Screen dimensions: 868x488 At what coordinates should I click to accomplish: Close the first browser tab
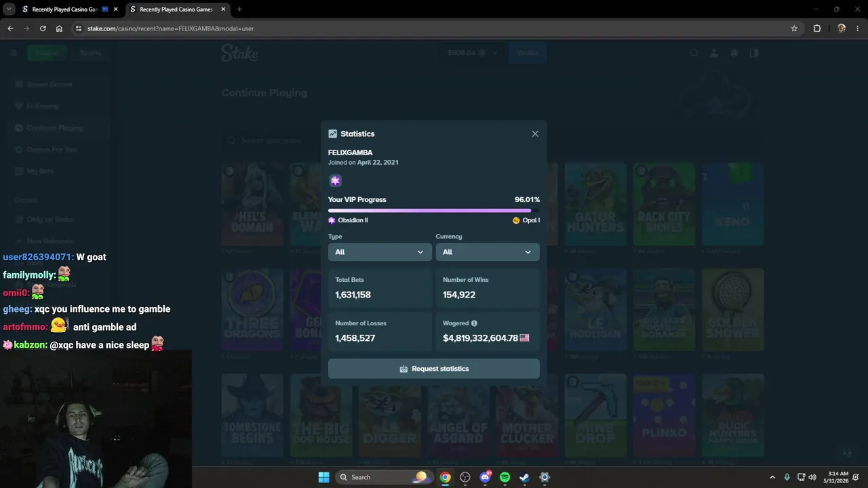pos(115,9)
